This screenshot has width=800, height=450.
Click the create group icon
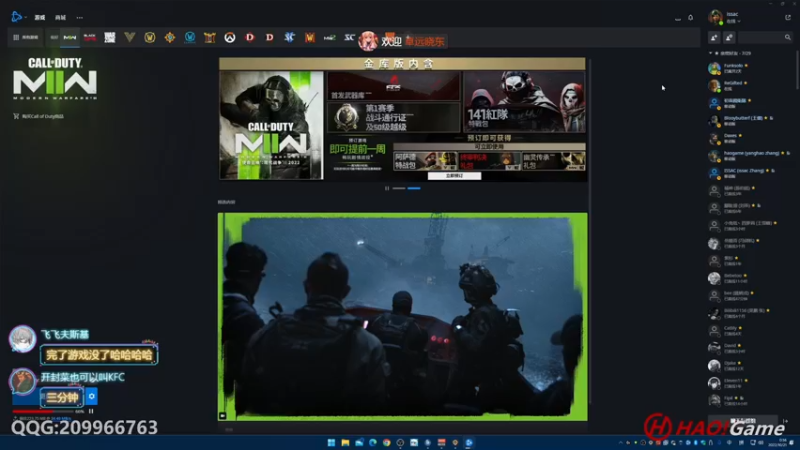[729, 37]
